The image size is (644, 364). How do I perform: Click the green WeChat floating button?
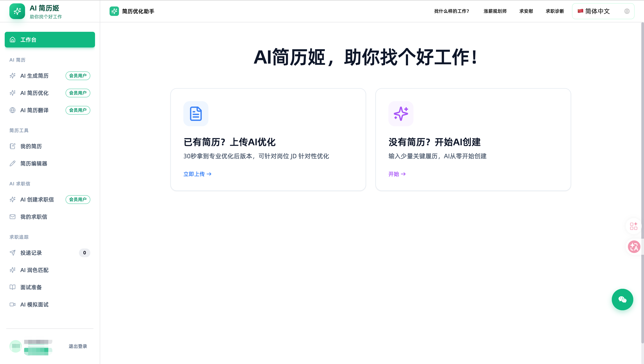622,299
